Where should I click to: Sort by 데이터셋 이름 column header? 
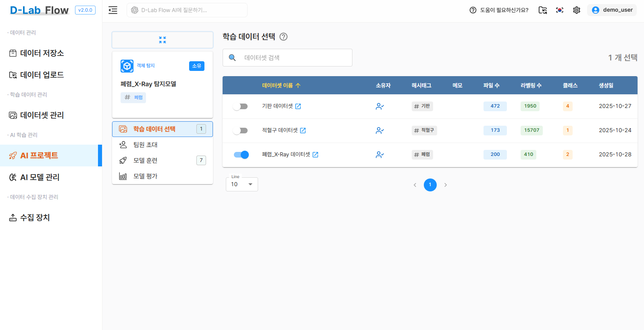point(277,85)
